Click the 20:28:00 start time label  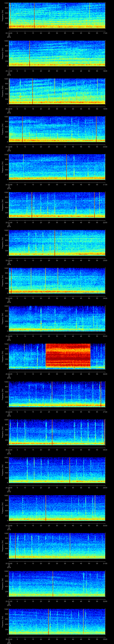click(x=9, y=487)
